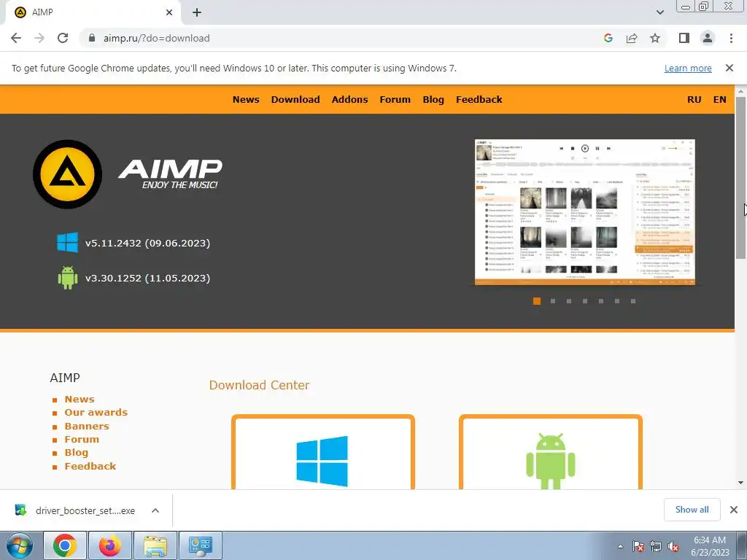Open the Addons menu item
Viewport: 747px width, 560px height.
pos(349,99)
